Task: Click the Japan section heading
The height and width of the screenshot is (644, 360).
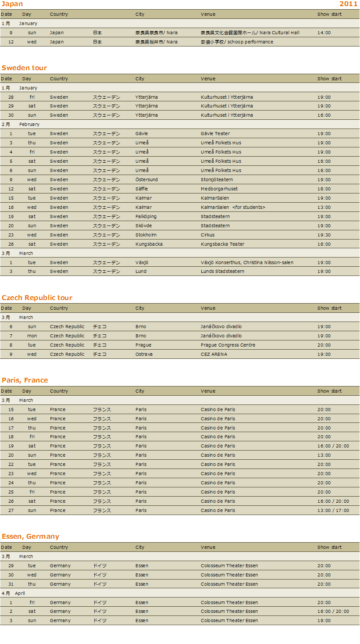Action: (12, 4)
